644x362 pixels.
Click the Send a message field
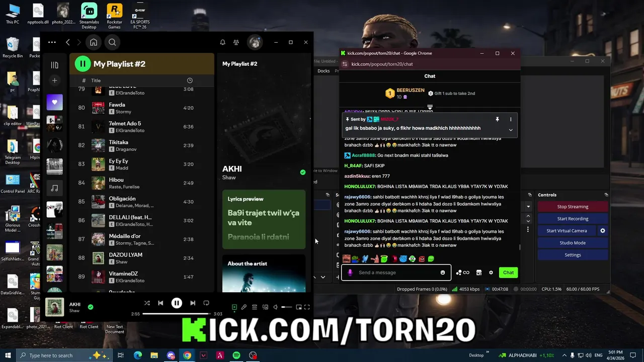pyautogui.click(x=397, y=273)
